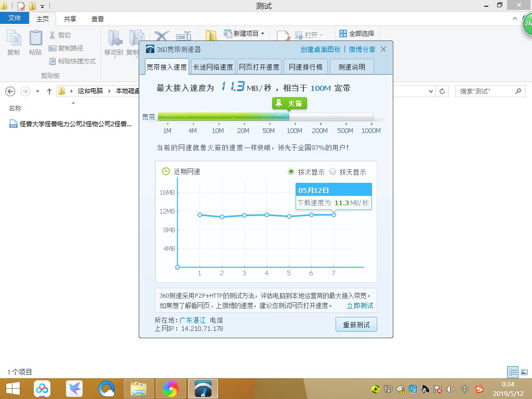The image size is (532, 399).
Task: Open recent locations dropdown arrow
Action: click(x=37, y=91)
